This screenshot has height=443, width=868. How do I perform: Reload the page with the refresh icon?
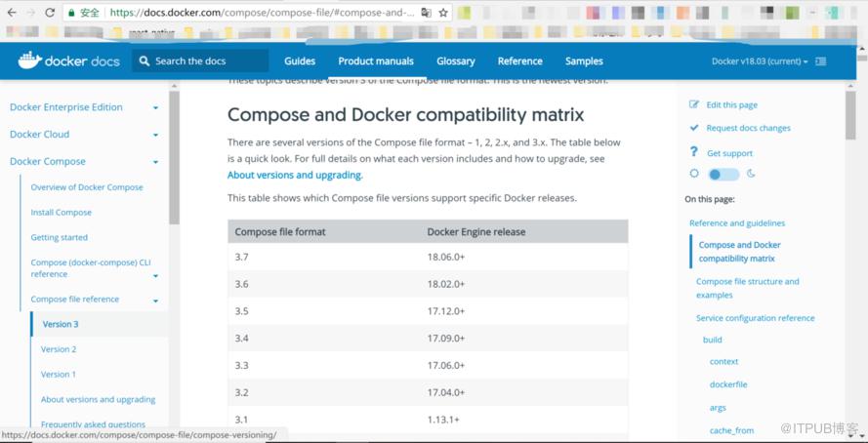point(50,12)
